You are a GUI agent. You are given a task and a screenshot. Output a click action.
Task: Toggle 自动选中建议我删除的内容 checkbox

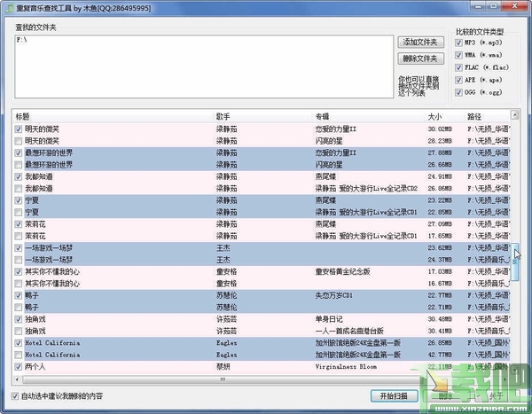15,396
